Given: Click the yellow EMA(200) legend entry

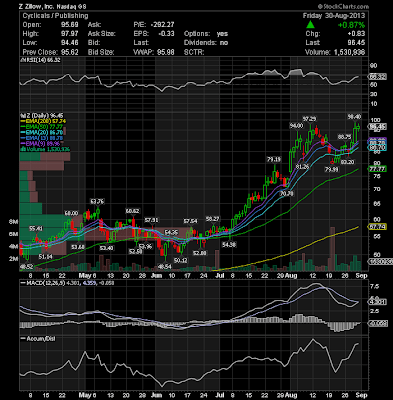Looking at the screenshot, I should click(x=43, y=121).
